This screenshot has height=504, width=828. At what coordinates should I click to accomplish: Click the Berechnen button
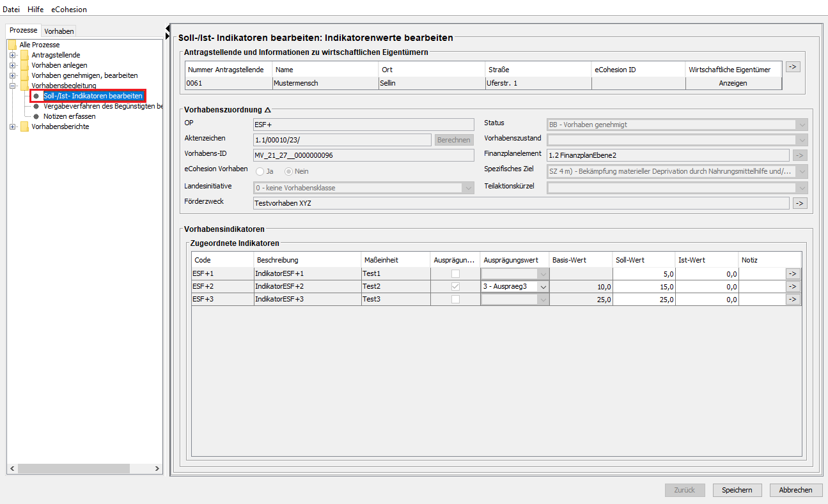coord(454,140)
